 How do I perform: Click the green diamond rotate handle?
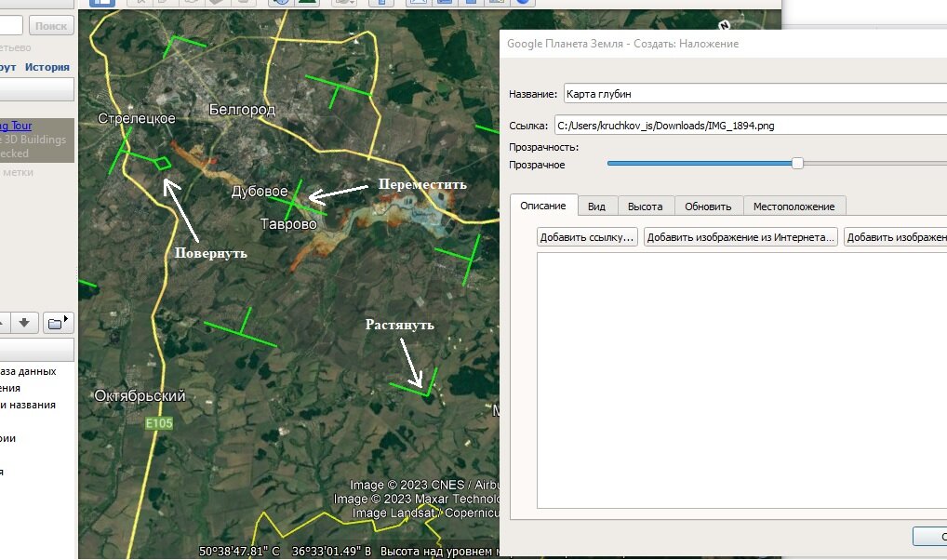coord(163,163)
